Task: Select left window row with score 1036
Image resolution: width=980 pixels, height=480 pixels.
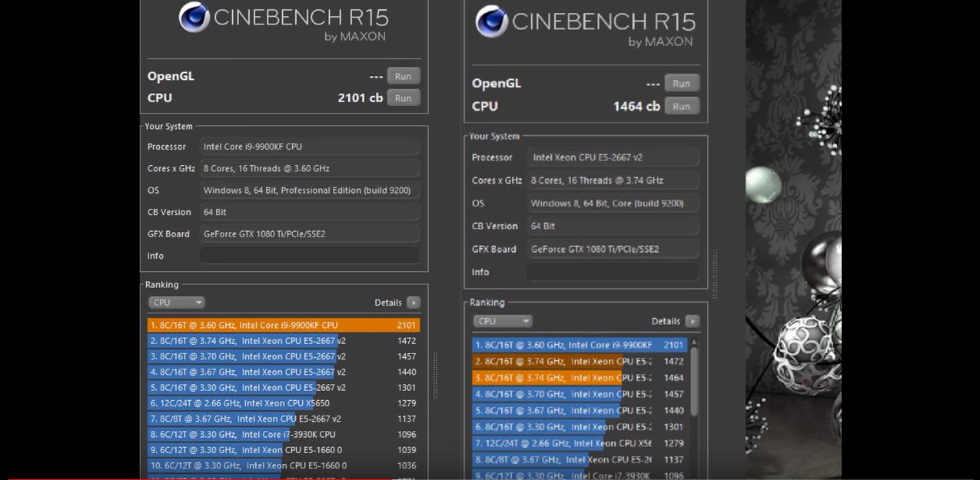Action: click(x=284, y=465)
